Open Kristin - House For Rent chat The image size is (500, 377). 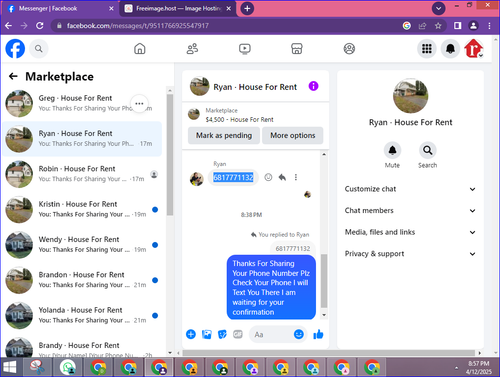tap(82, 209)
